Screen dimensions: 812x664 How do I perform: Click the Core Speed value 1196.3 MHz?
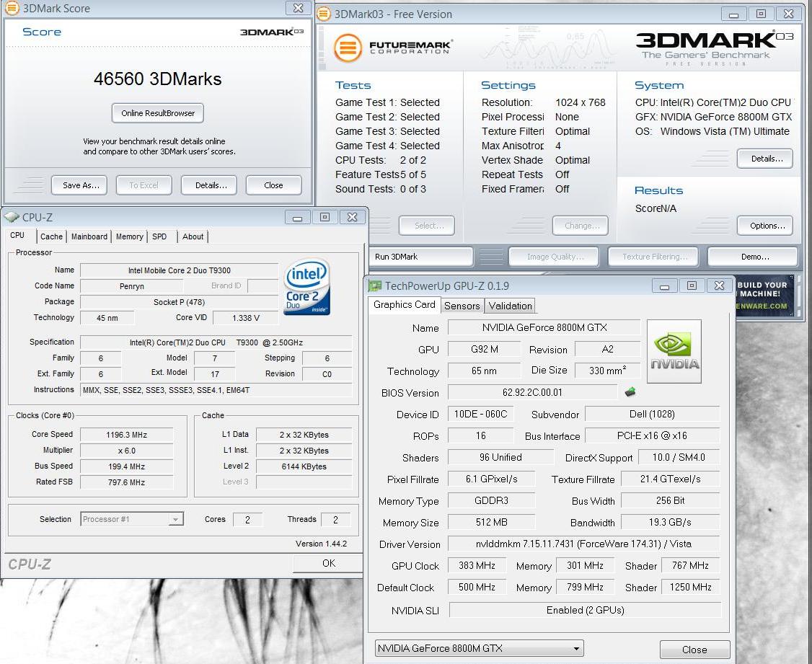pos(127,435)
